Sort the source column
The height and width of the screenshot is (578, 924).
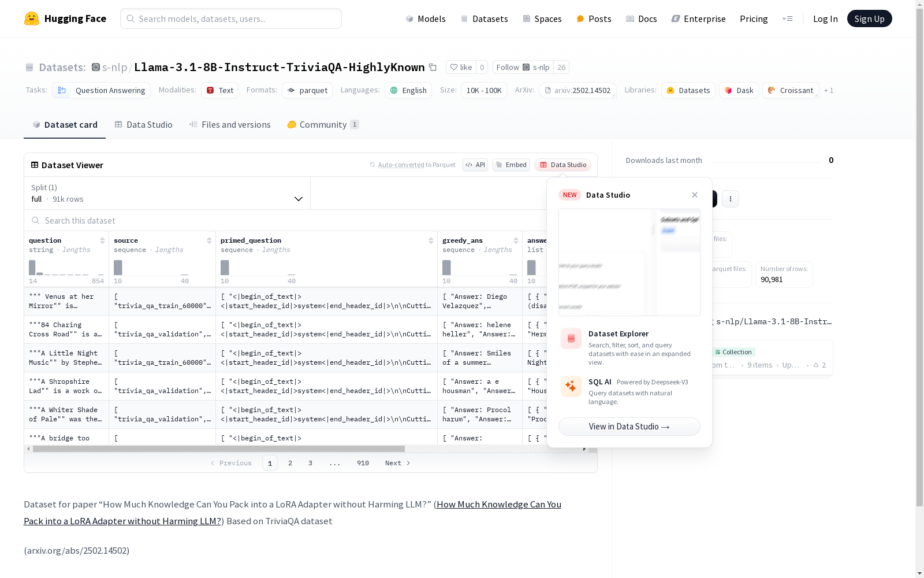coord(209,240)
